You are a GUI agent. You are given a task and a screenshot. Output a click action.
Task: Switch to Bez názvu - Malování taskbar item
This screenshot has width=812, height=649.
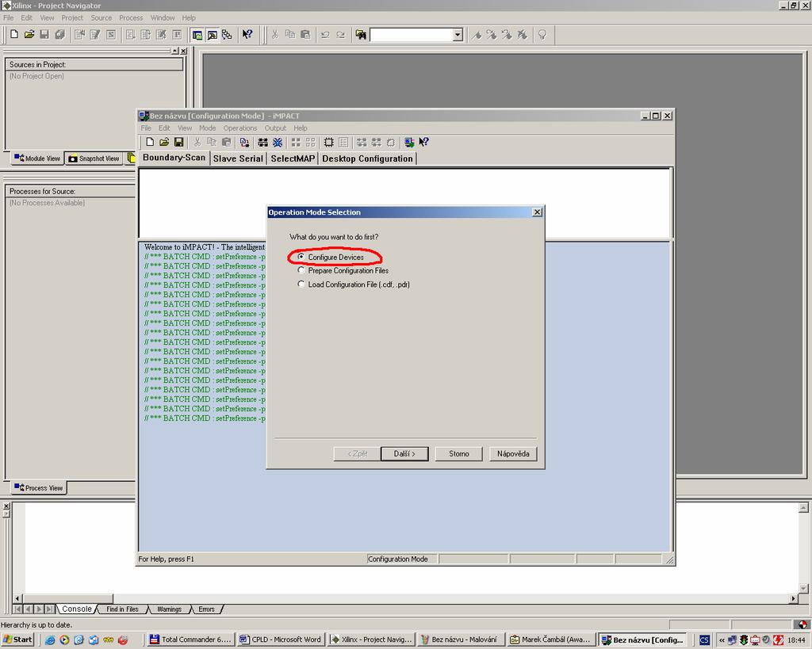click(x=461, y=639)
